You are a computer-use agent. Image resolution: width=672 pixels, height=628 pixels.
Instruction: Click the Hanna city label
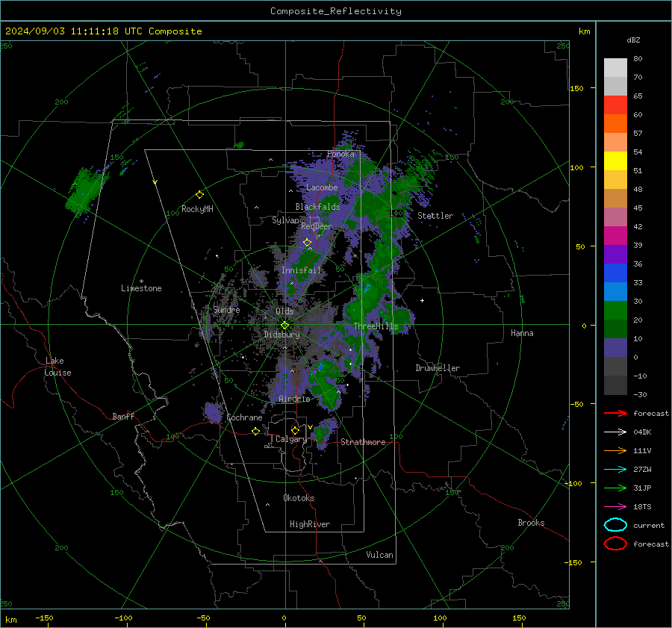tap(522, 333)
